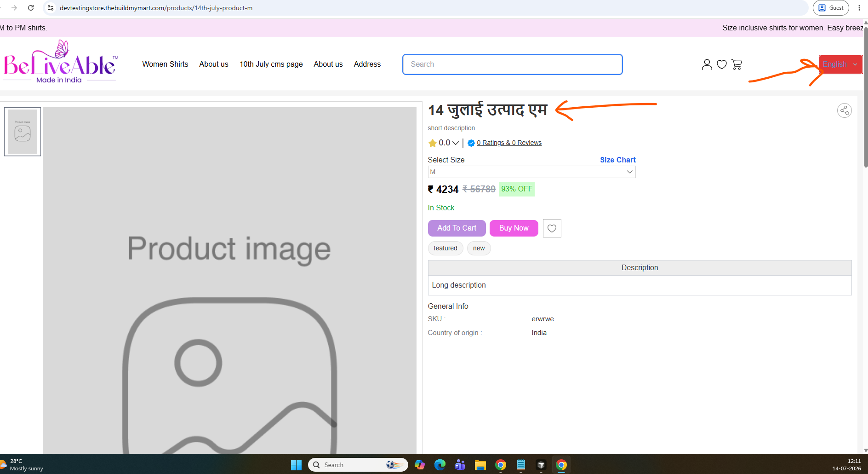Image resolution: width=868 pixels, height=474 pixels.
Task: Open the Chrome three-dot menu
Action: pos(859,8)
